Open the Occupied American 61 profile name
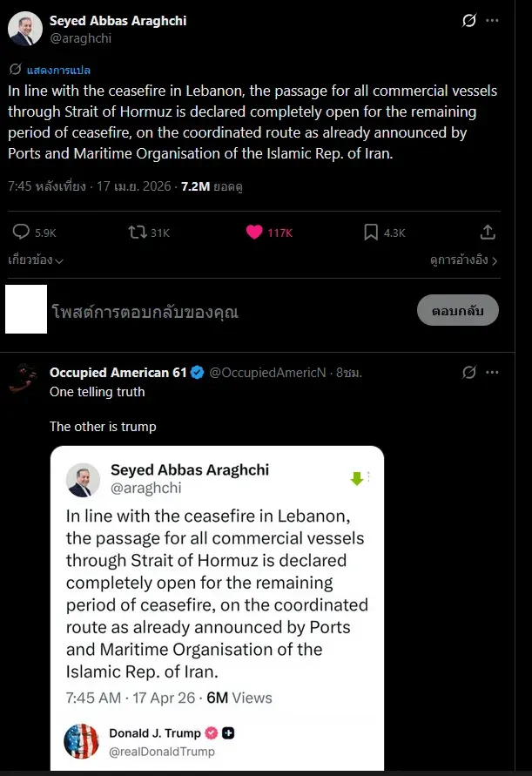 [x=118, y=373]
